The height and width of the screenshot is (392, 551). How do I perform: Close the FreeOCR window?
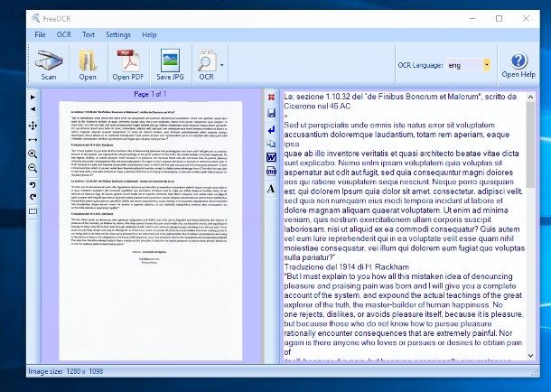pos(526,18)
